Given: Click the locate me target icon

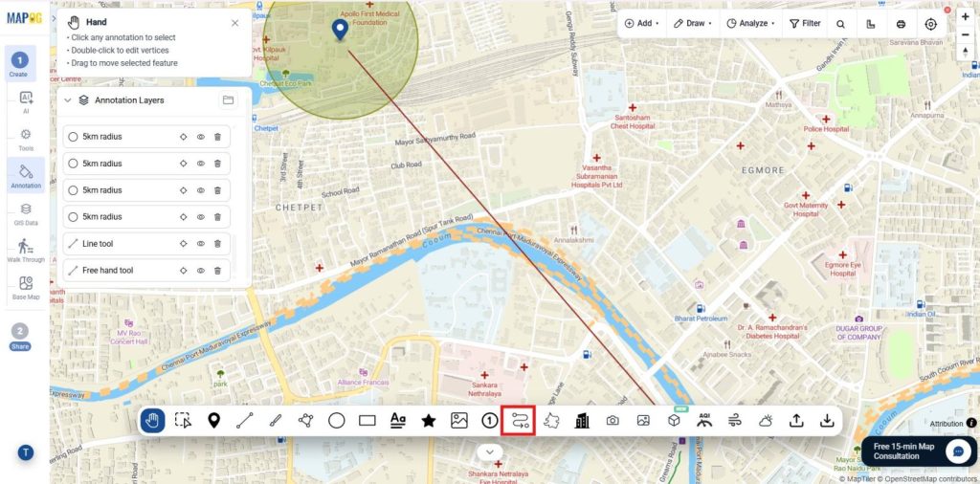Looking at the screenshot, I should (930, 24).
